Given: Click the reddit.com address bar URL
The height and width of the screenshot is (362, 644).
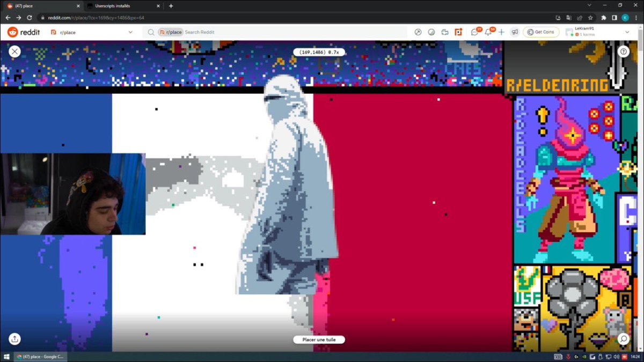Looking at the screenshot, I should point(96,18).
